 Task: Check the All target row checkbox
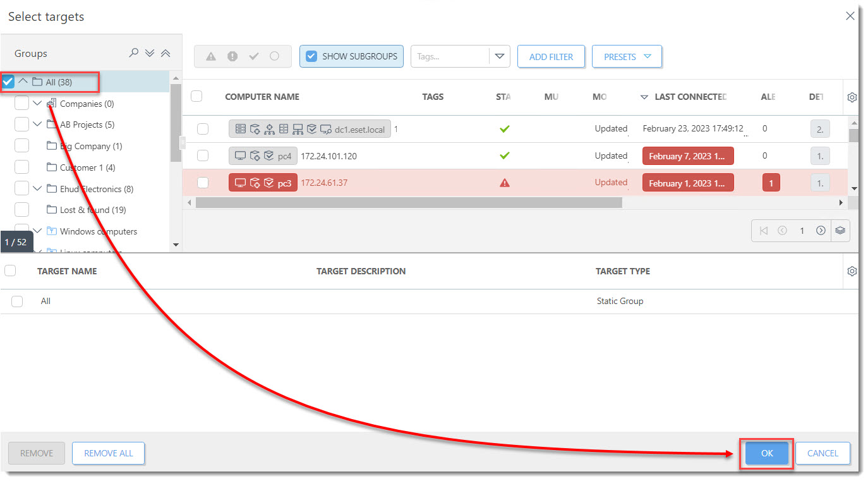[x=17, y=301]
